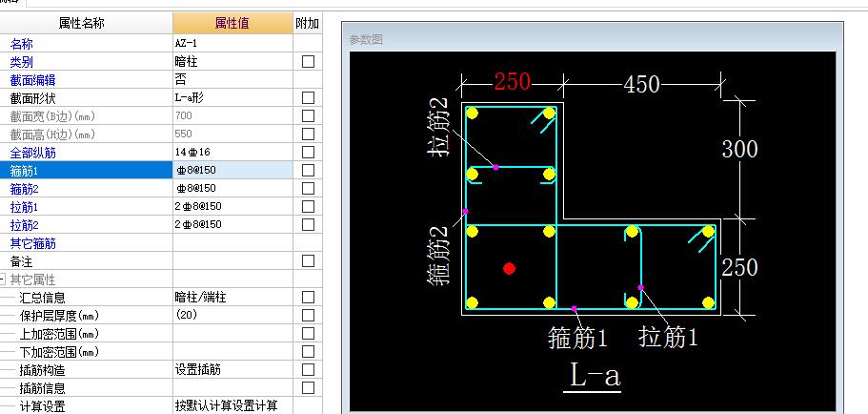Screen dimensions: 868x414
Task: Toggle the 箍筋2 row checkbox
Action: tap(308, 189)
